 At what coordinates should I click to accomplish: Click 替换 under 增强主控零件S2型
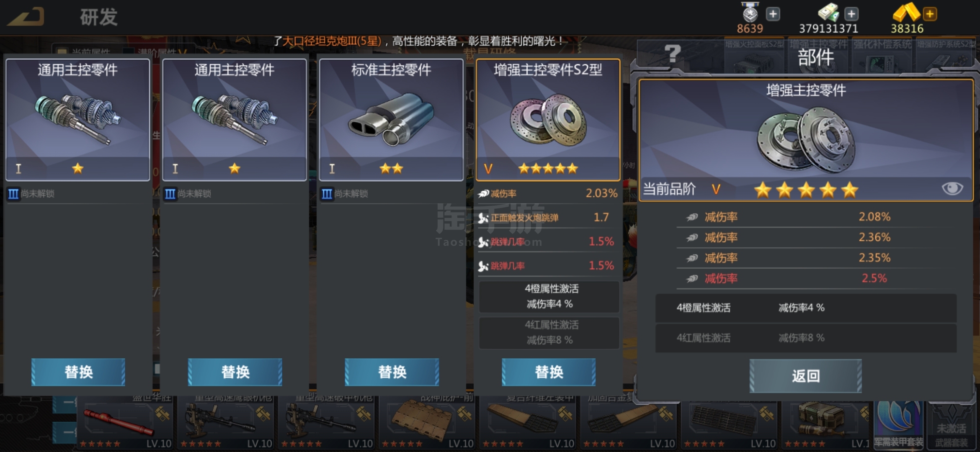point(549,372)
